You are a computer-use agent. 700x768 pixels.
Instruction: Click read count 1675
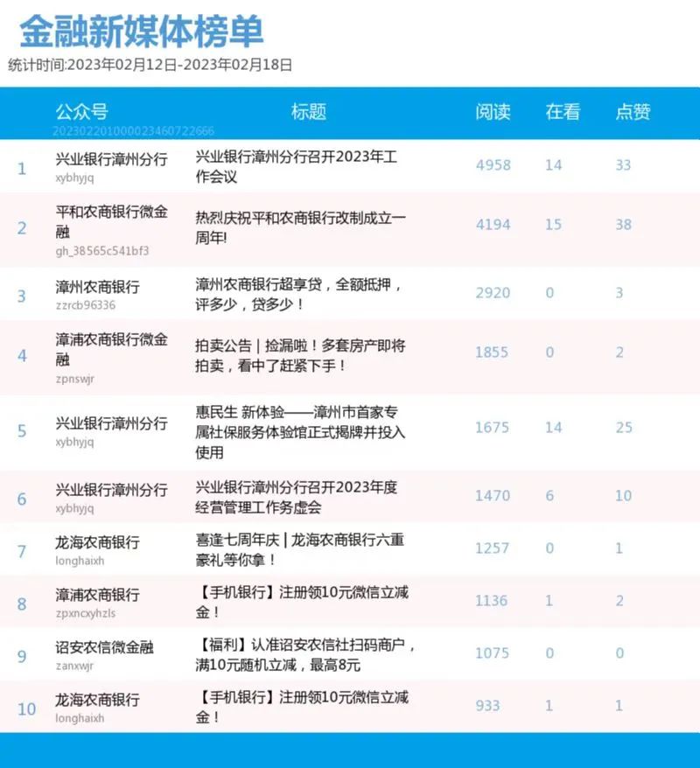[493, 428]
